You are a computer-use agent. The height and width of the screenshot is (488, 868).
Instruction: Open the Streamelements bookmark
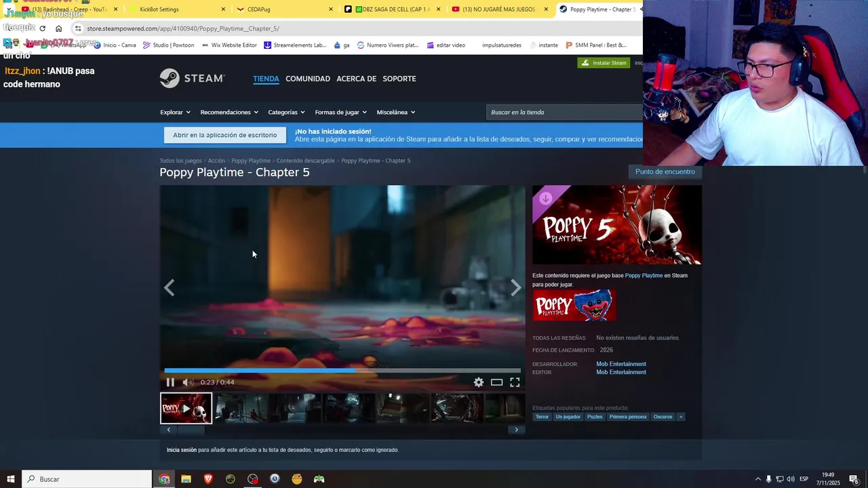pos(295,45)
